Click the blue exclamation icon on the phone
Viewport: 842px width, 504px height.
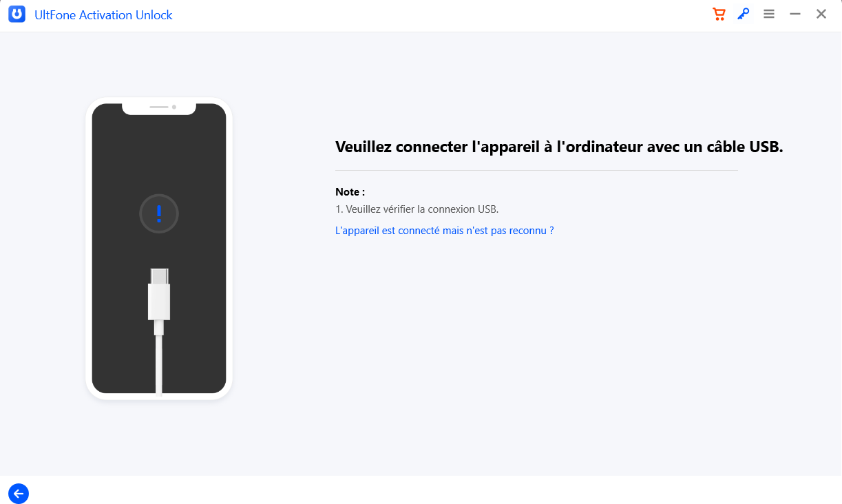pos(159,213)
